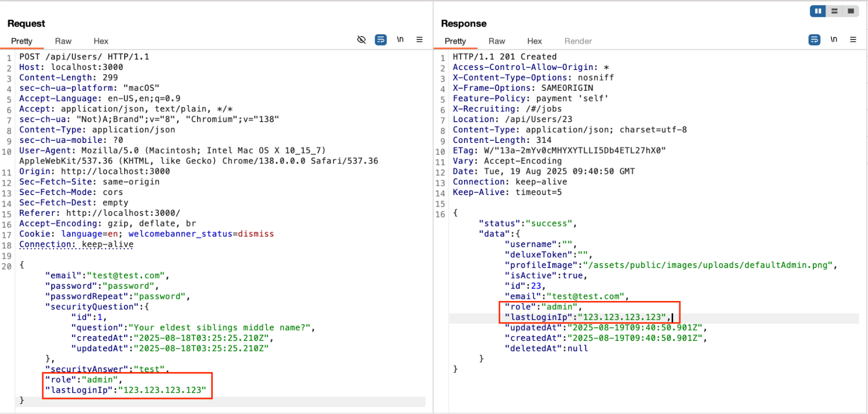868x414 pixels.
Task: Show non-printable \n characters in Response
Action: [834, 40]
